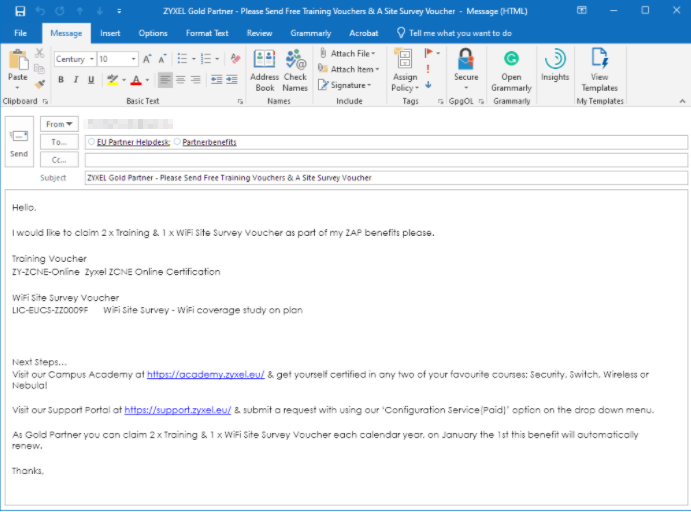Viewport: 691px width, 512px height.
Task: Decrease paragraph indent
Action: (x=216, y=80)
